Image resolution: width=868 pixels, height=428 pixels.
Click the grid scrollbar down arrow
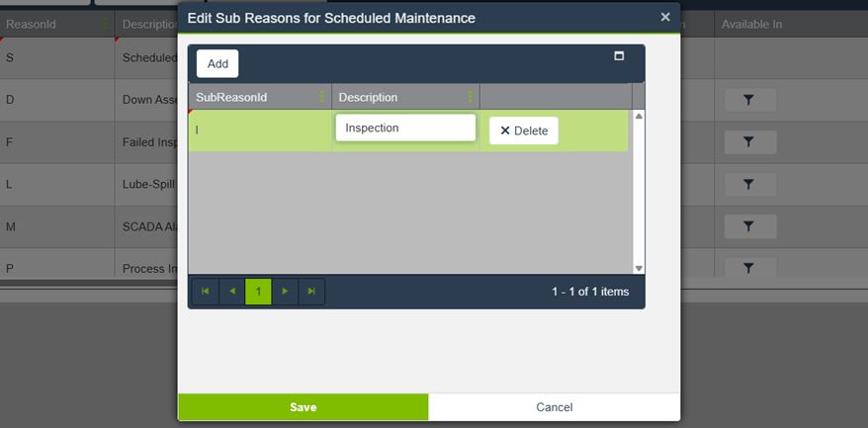click(639, 268)
